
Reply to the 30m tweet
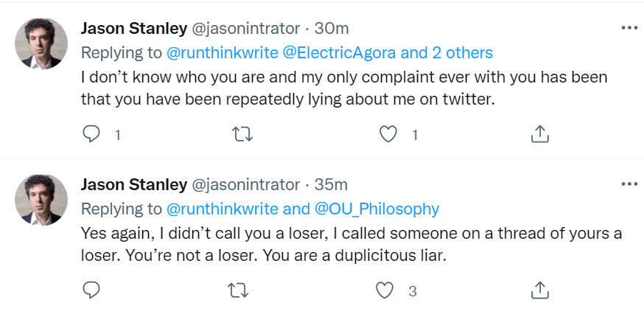pos(91,134)
